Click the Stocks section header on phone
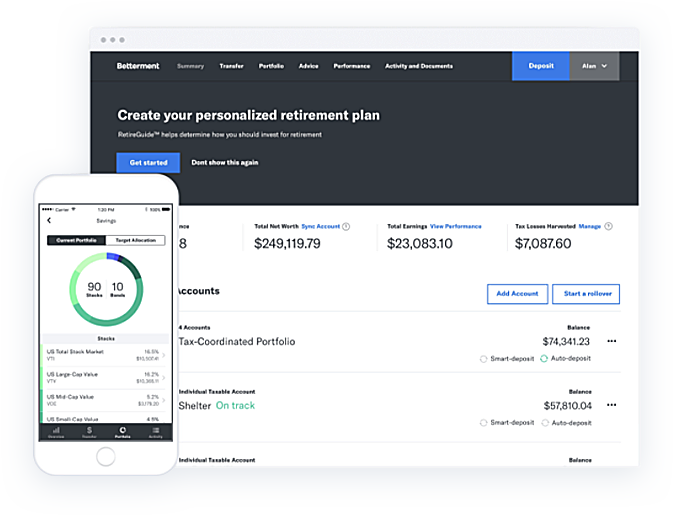675x518 pixels. (106, 339)
